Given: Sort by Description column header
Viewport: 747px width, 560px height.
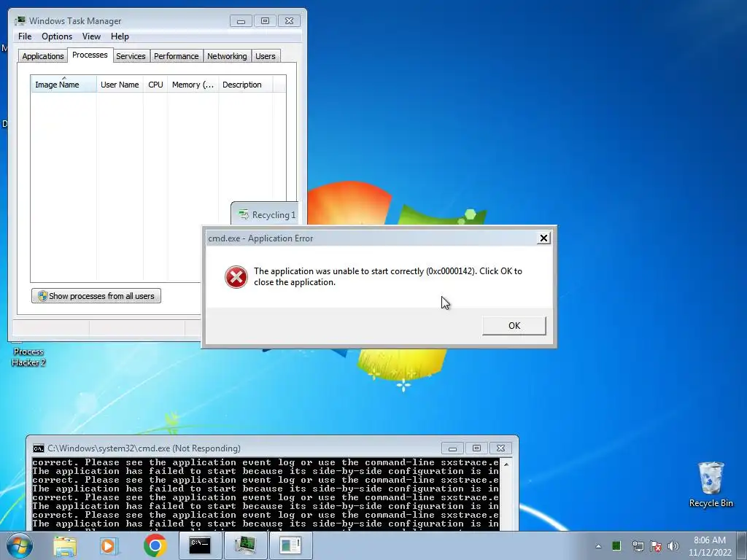Looking at the screenshot, I should [x=245, y=85].
